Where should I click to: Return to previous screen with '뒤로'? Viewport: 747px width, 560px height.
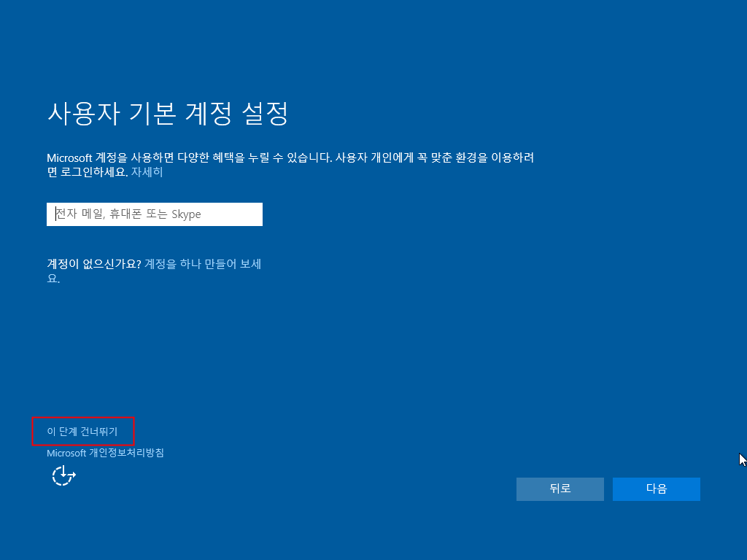click(x=560, y=489)
